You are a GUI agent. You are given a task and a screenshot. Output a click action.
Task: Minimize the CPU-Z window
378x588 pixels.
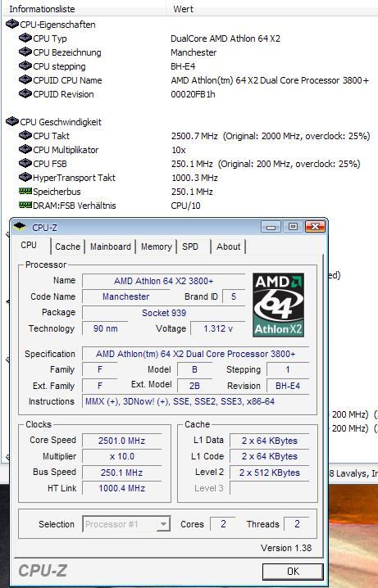pyautogui.click(x=271, y=227)
